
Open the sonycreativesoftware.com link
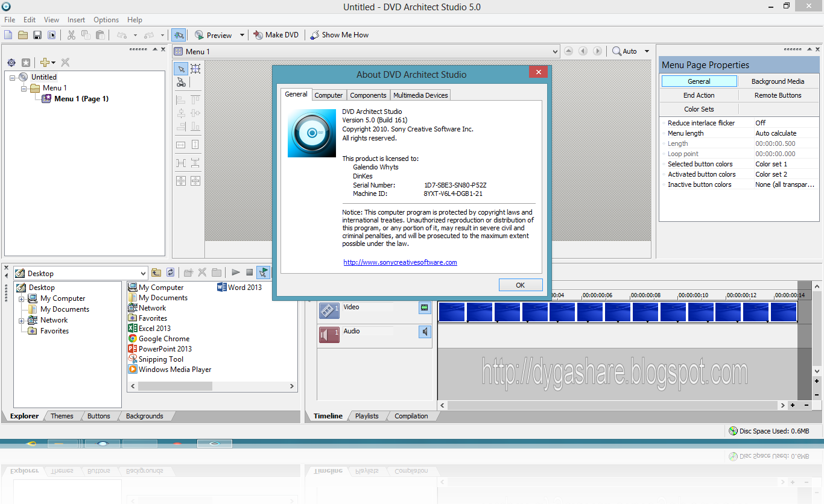coord(400,262)
